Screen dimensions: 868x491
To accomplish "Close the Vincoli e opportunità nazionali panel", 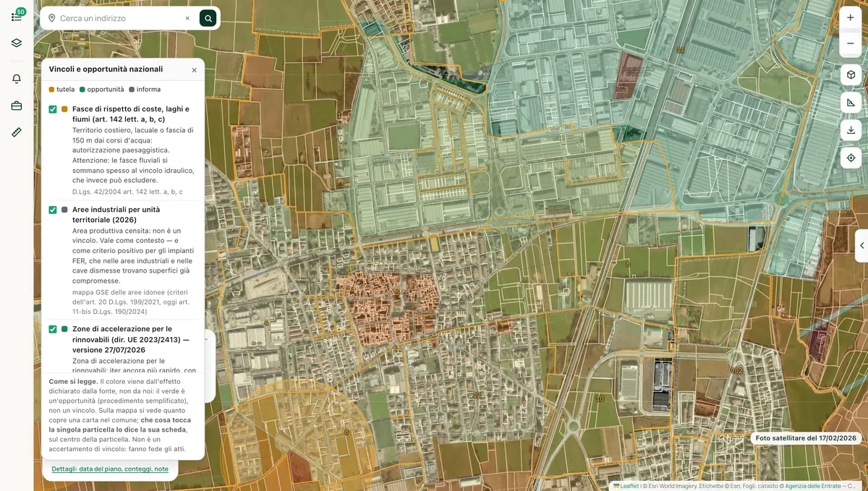I will [194, 70].
